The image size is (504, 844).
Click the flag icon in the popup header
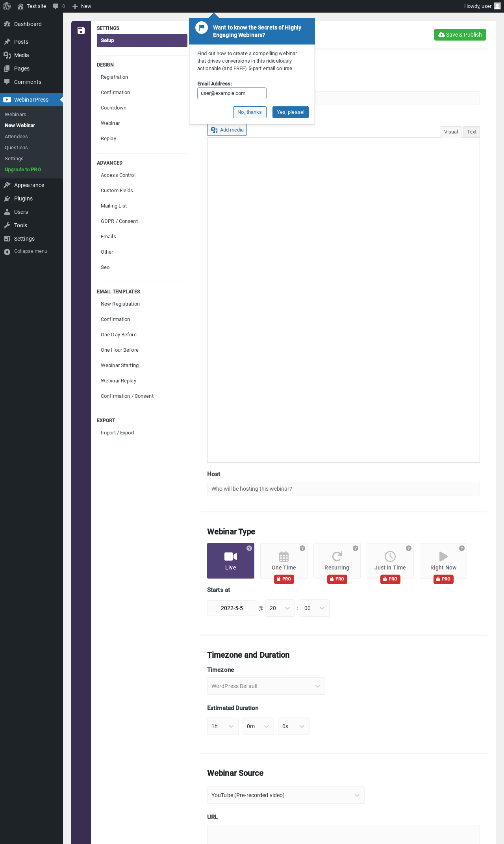(x=202, y=28)
